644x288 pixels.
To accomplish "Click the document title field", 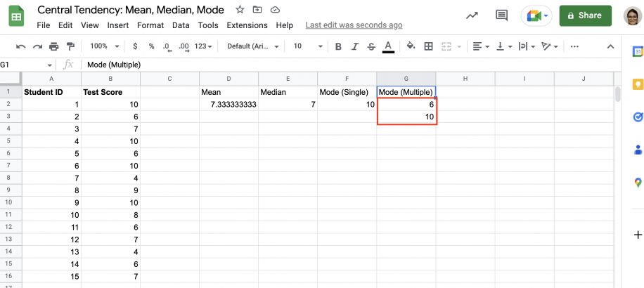I will pyautogui.click(x=131, y=10).
